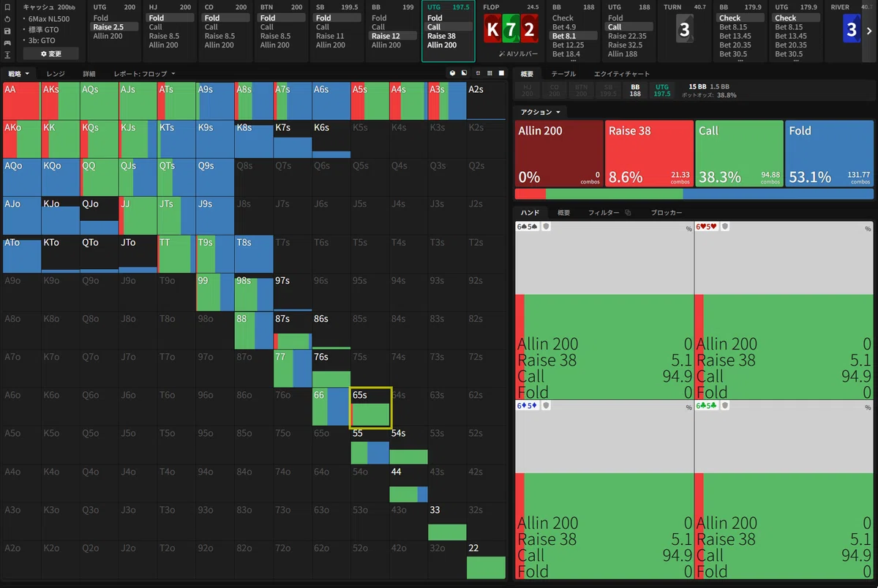Image resolution: width=878 pixels, height=588 pixels.
Task: Select the AA cell in range matrix
Action: (21, 101)
